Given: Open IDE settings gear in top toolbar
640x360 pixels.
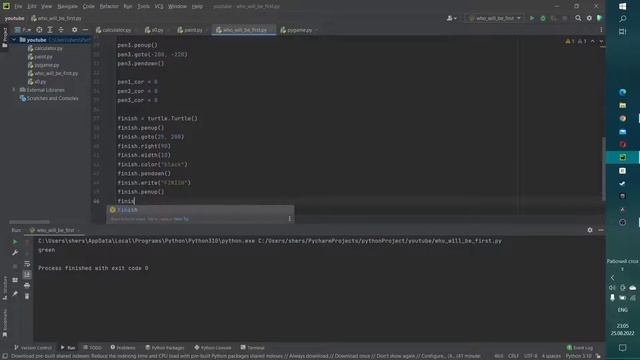Looking at the screenshot, I should [x=589, y=18].
